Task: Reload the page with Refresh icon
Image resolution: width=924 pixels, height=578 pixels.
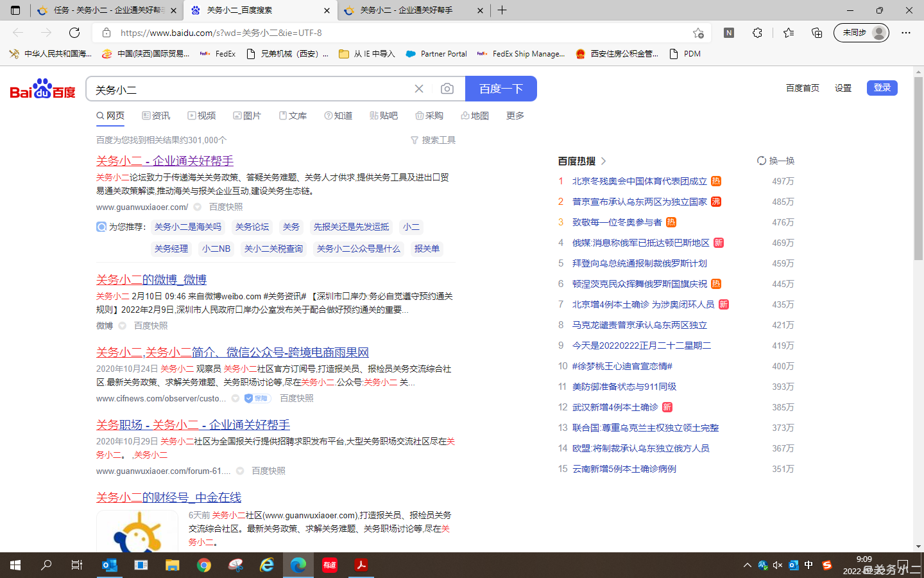Action: (x=74, y=33)
